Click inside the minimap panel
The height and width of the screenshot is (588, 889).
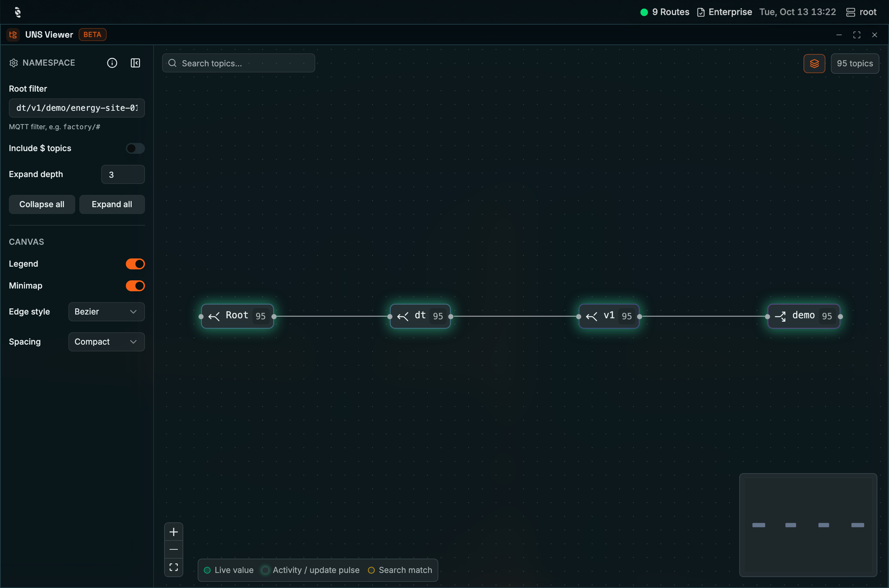[x=808, y=525]
